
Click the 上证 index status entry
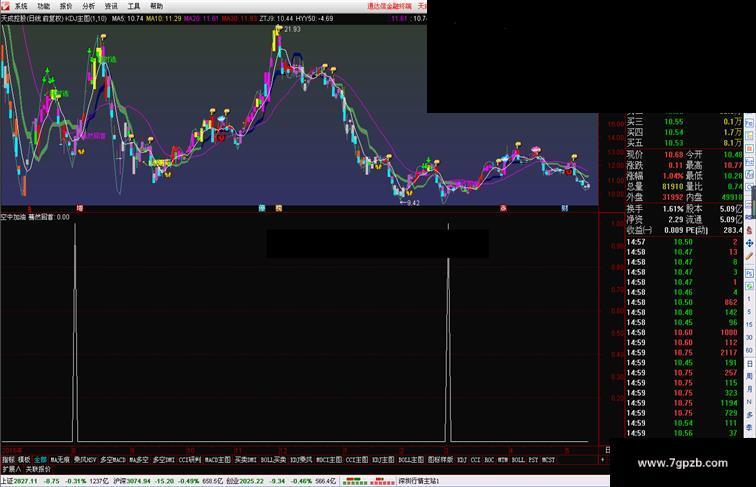point(55,481)
